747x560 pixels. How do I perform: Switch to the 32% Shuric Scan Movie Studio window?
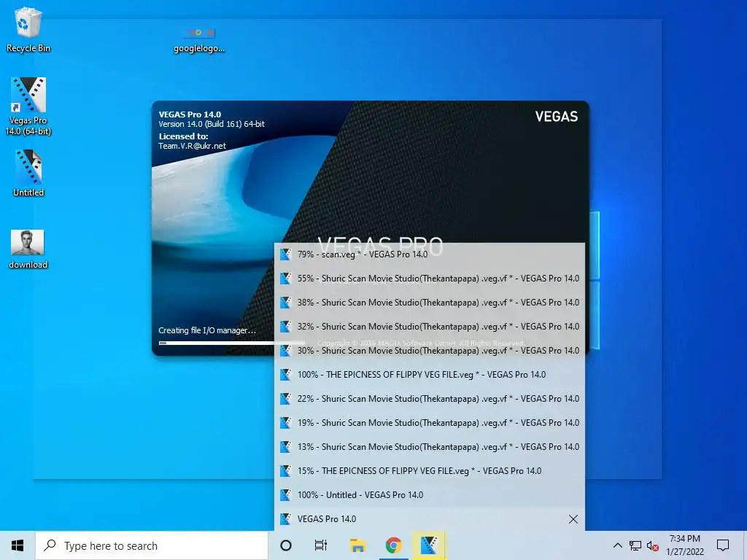point(430,327)
